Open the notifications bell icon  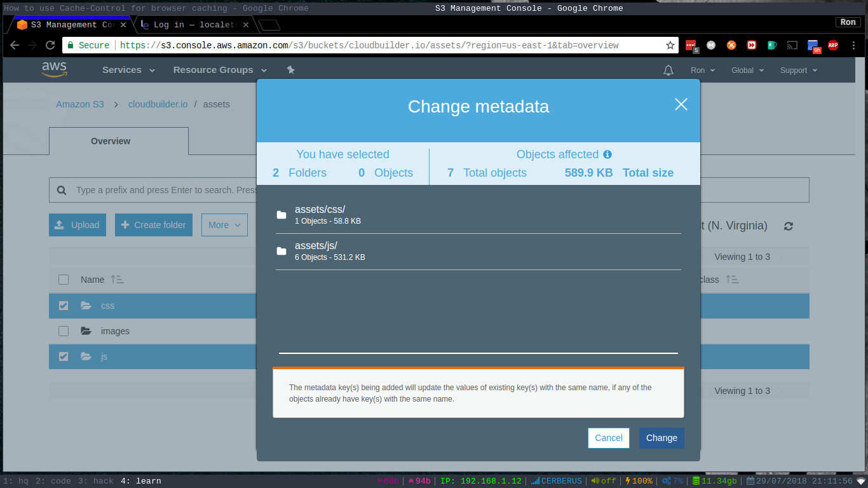click(x=668, y=71)
